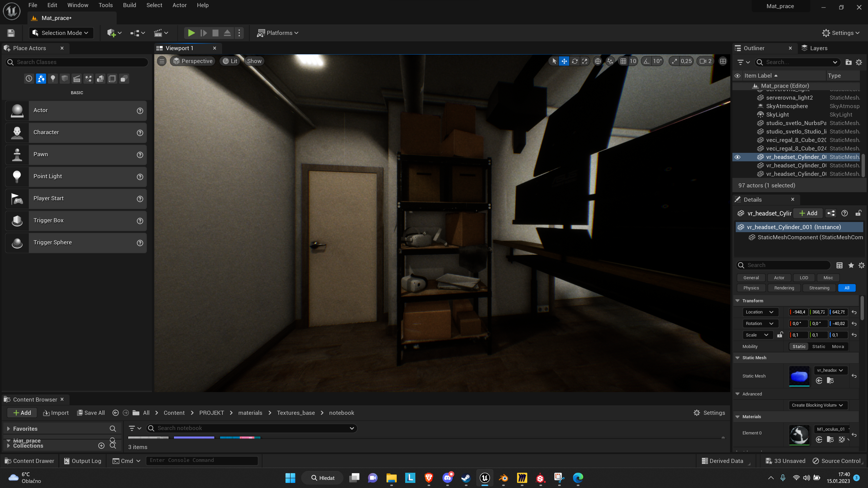Click the Unreal Engine taskbar icon
The width and height of the screenshot is (868, 488).
(485, 478)
